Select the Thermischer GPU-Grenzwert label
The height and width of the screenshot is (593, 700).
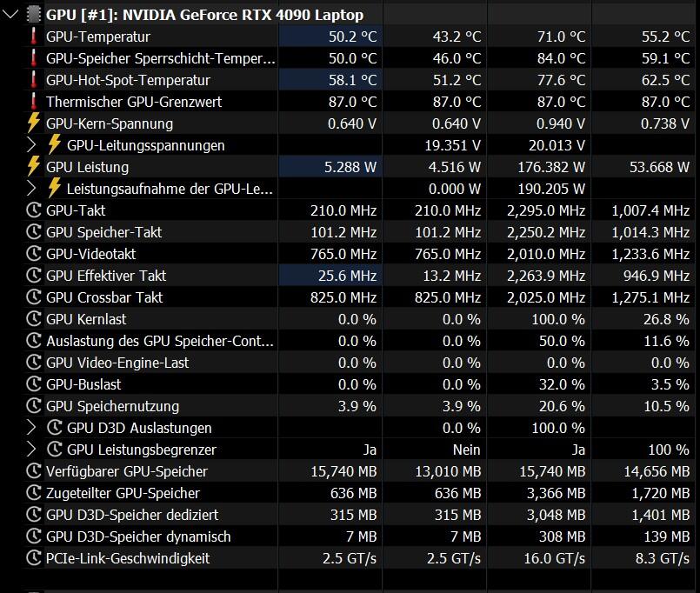point(134,102)
